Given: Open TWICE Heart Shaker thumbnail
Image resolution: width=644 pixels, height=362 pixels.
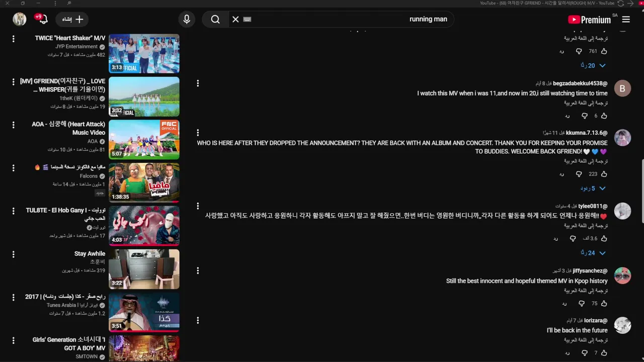Looking at the screenshot, I should pyautogui.click(x=144, y=53).
